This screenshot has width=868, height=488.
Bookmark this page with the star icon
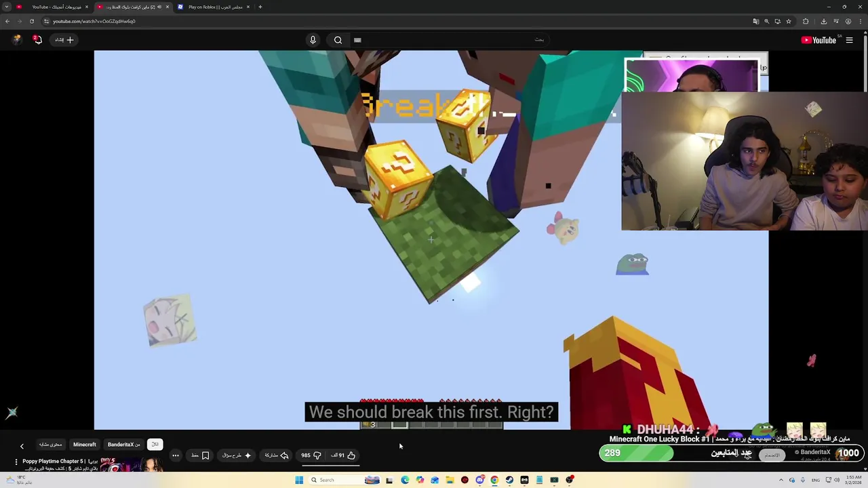(788, 21)
